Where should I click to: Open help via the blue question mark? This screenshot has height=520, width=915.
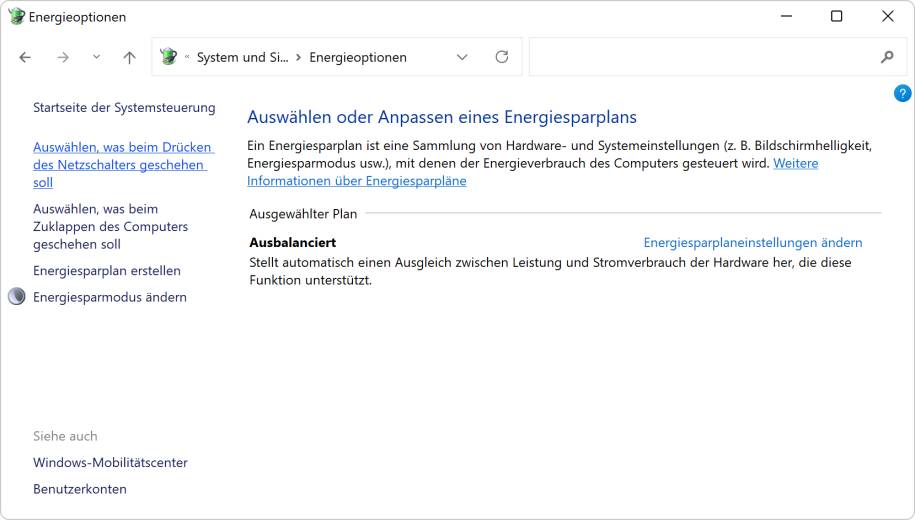(x=902, y=93)
